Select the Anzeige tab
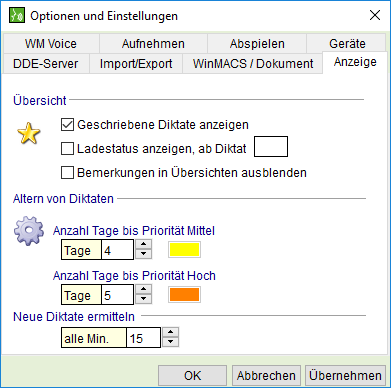The height and width of the screenshot is (388, 391). tap(355, 62)
